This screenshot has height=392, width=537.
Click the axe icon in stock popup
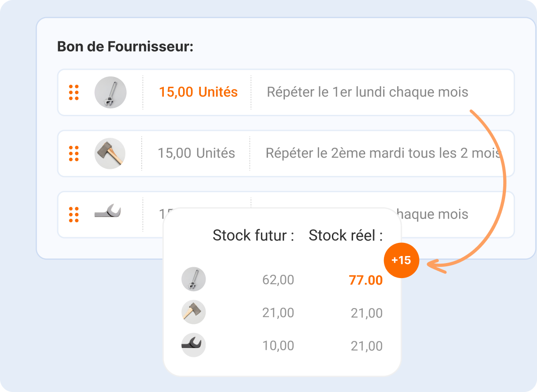(x=193, y=312)
